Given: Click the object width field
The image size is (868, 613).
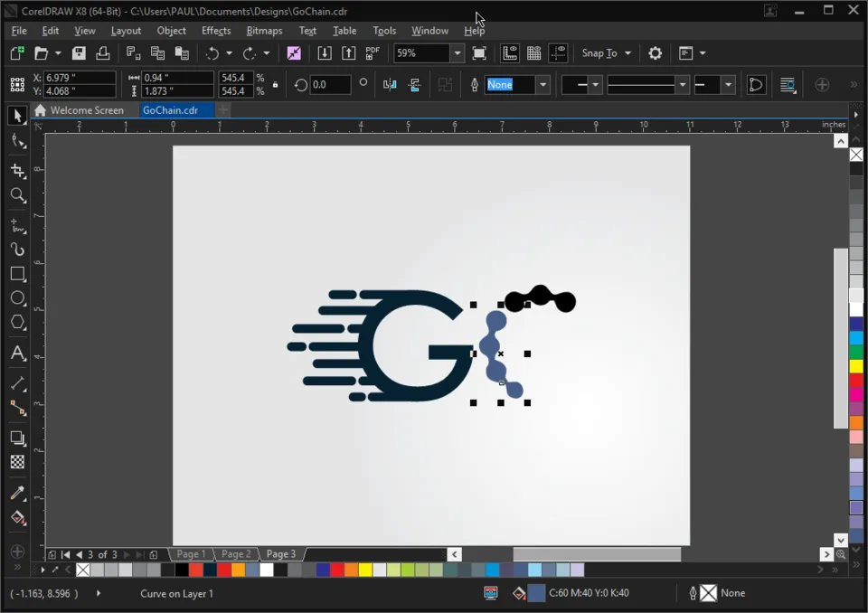Looking at the screenshot, I should click(177, 78).
